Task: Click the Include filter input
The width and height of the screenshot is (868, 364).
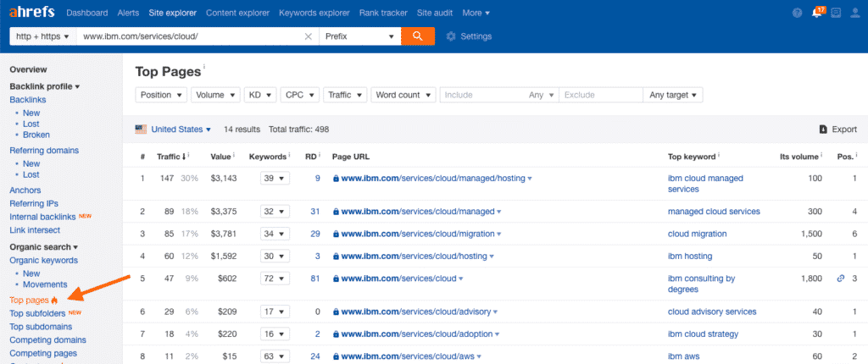Action: coord(481,95)
